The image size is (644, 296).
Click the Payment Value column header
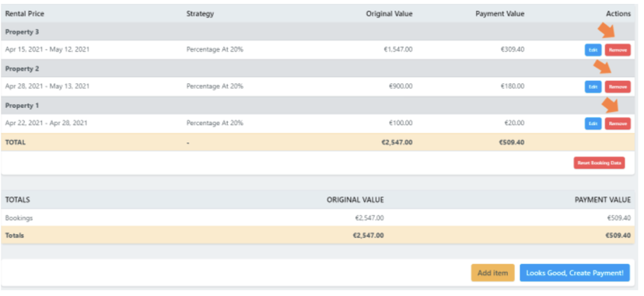click(x=500, y=13)
